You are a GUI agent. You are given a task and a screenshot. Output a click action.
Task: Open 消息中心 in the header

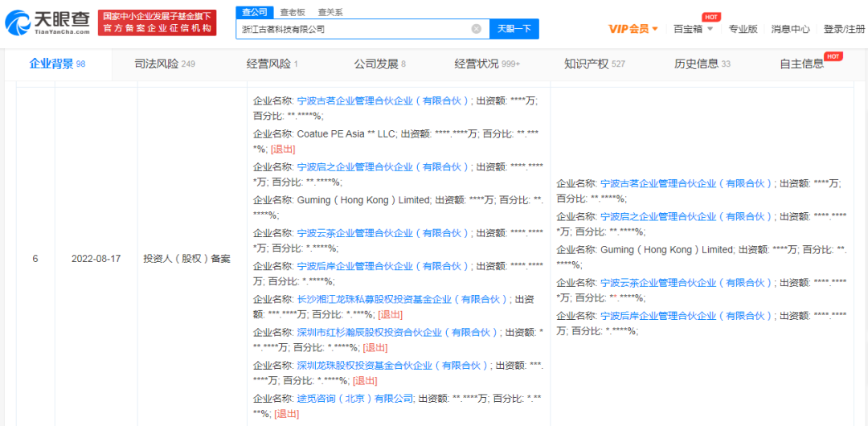coord(790,29)
